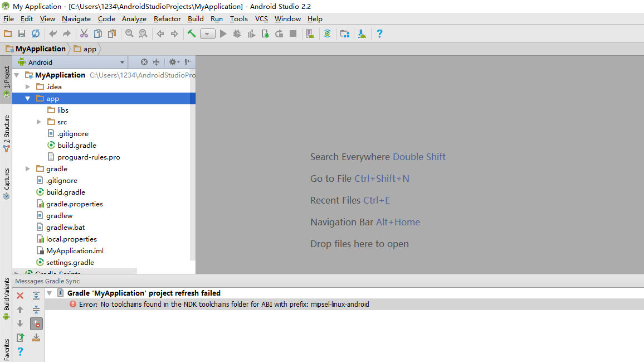Viewport: 644px width, 362px height.
Task: Close Messages panel with red X
Action: (x=19, y=296)
